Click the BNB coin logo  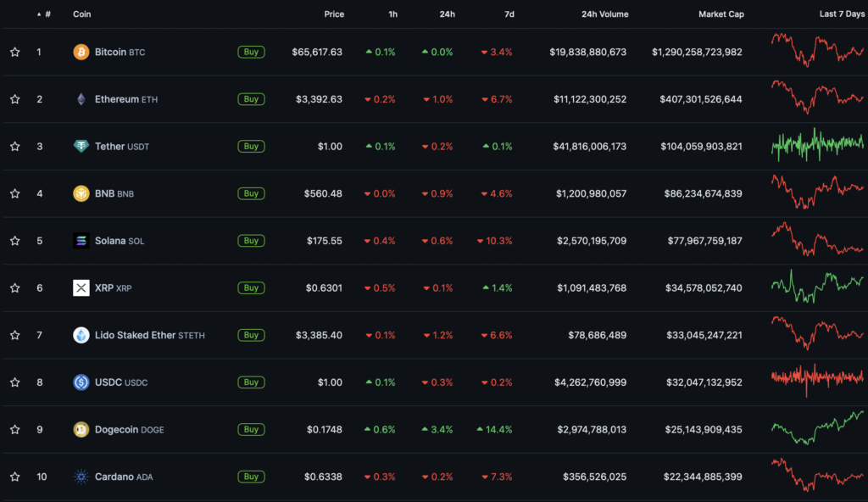click(81, 193)
